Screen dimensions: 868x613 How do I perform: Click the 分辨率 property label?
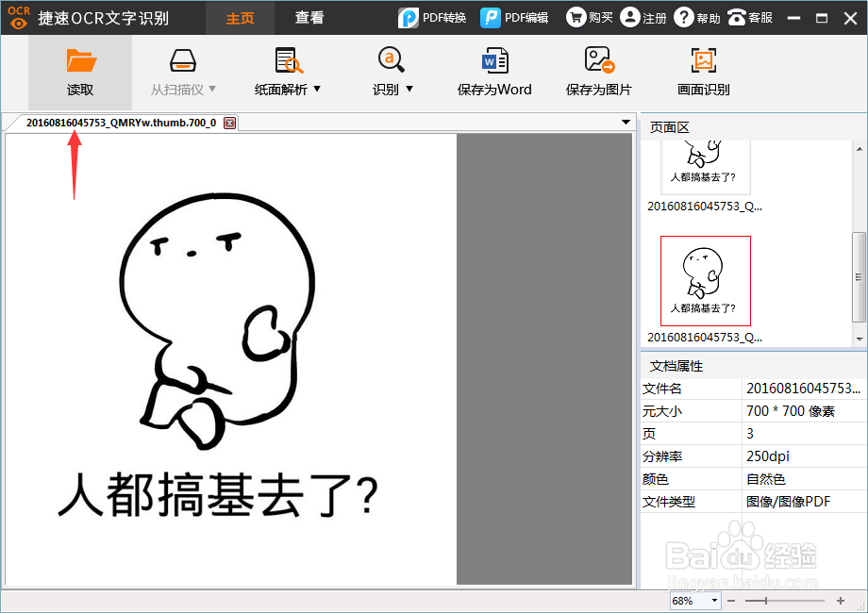point(662,456)
